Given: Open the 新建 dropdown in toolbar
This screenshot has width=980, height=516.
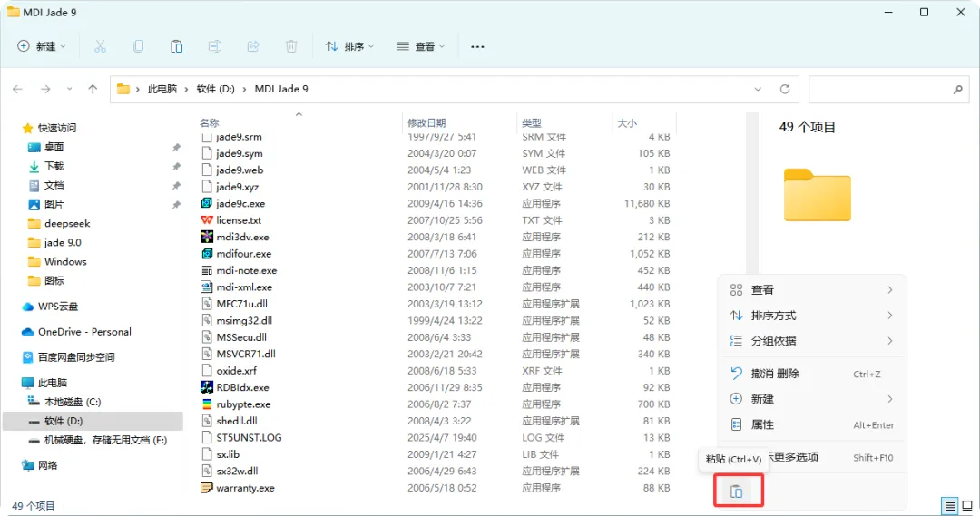Looking at the screenshot, I should tap(41, 46).
